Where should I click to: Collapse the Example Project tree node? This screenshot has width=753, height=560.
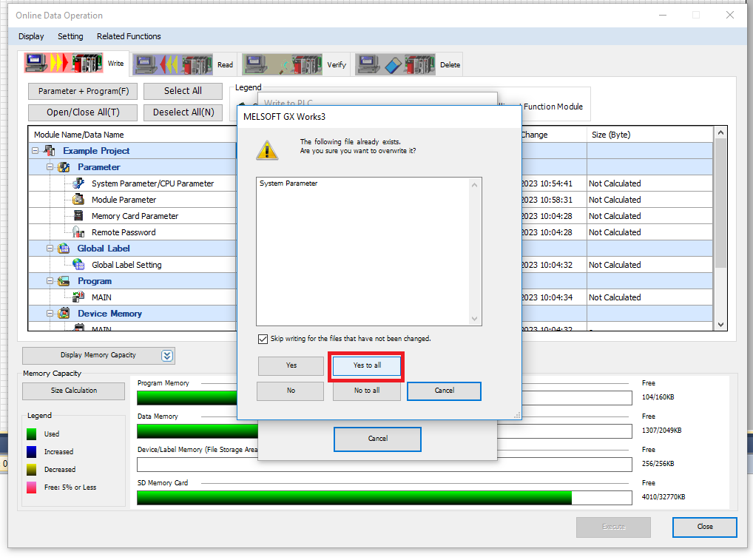tap(35, 151)
